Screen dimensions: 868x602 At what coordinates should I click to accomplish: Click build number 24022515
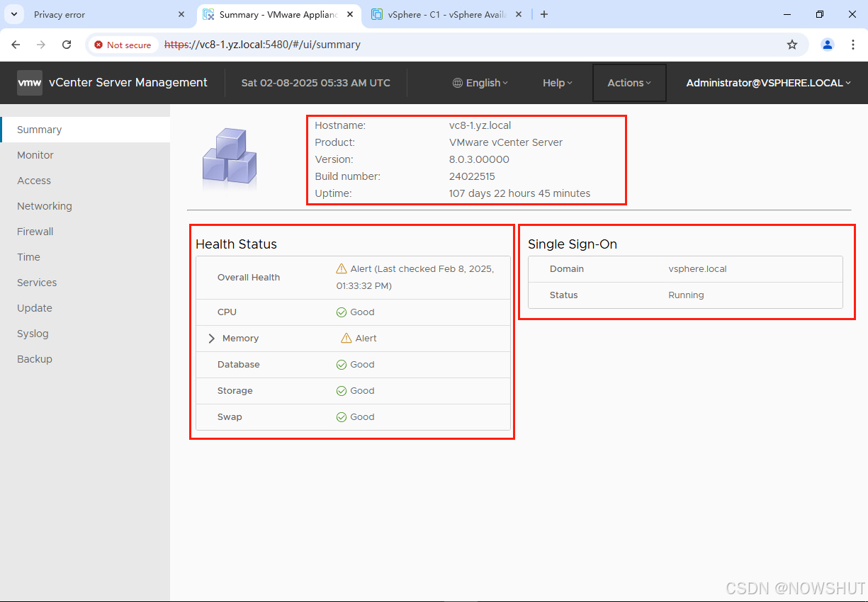click(472, 176)
